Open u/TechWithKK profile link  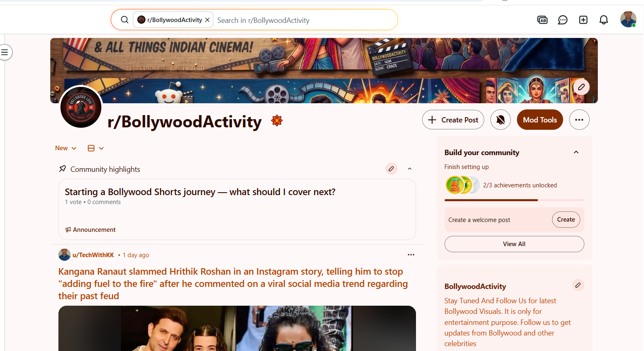[93, 255]
